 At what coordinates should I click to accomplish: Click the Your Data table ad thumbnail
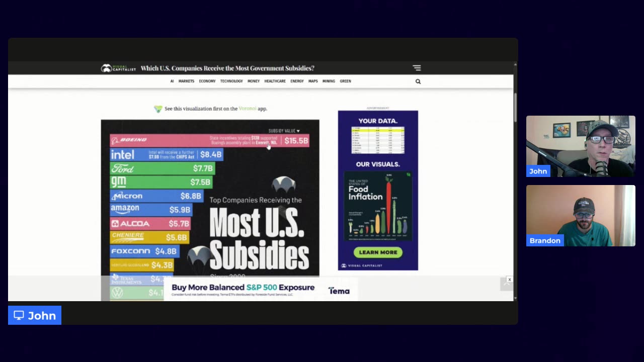[x=378, y=141]
